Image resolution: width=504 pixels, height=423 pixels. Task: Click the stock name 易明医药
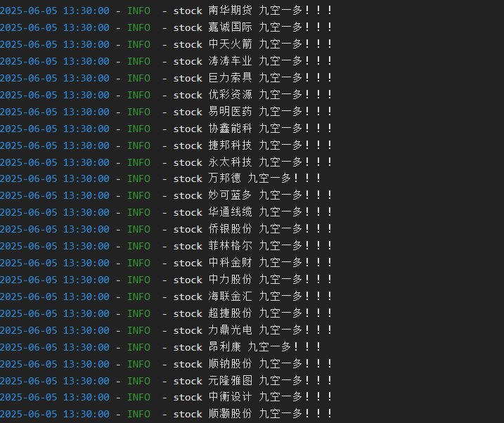click(x=230, y=112)
